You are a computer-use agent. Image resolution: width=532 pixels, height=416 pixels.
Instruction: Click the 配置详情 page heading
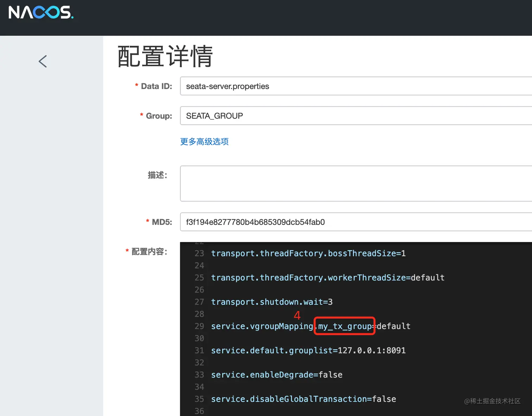point(165,56)
